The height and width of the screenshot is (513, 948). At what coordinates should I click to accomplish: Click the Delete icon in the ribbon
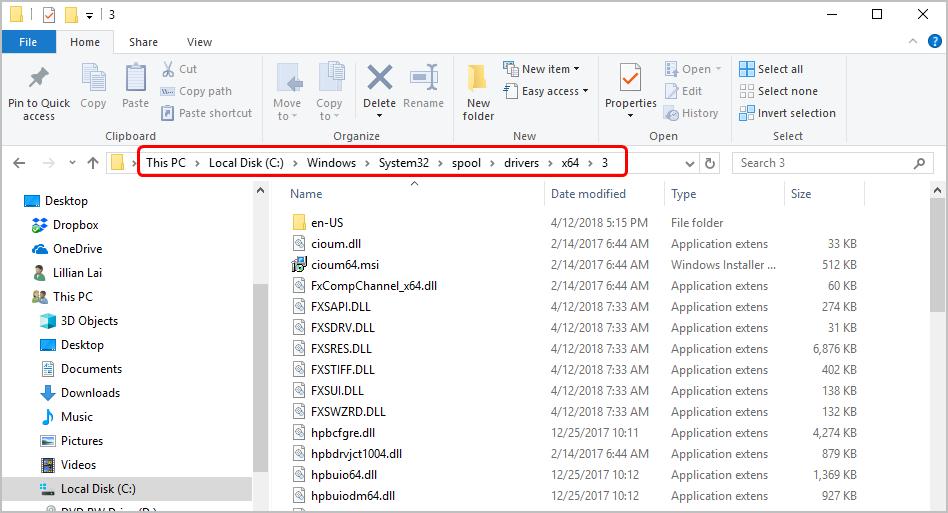point(379,80)
